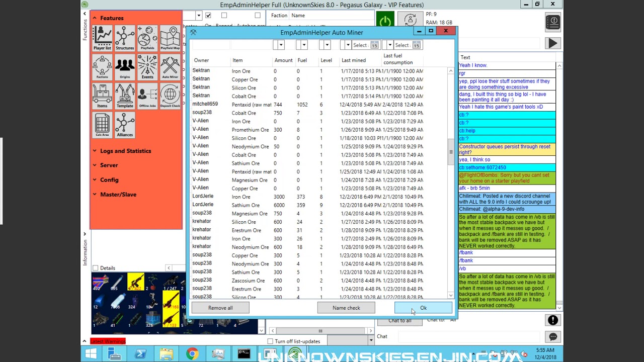Toggle the Autoban filter checkbox
This screenshot has width=644, height=362.
[x=258, y=16]
